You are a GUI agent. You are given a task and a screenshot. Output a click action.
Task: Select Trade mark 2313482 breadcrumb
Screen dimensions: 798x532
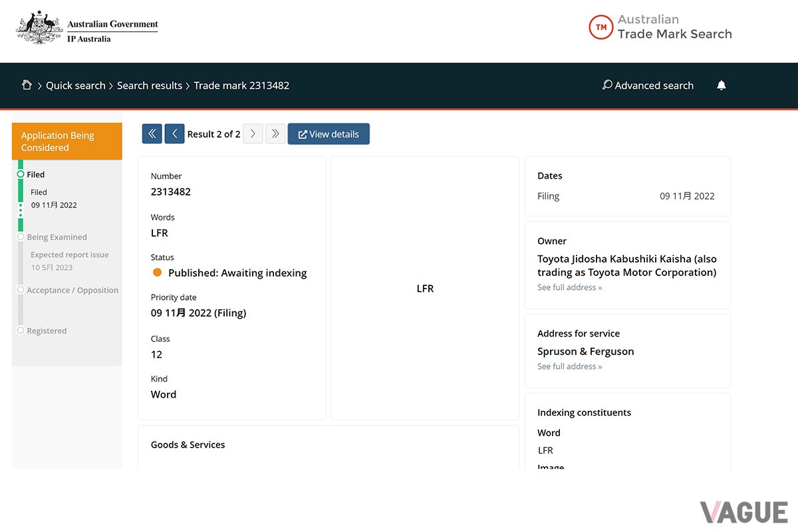point(241,85)
